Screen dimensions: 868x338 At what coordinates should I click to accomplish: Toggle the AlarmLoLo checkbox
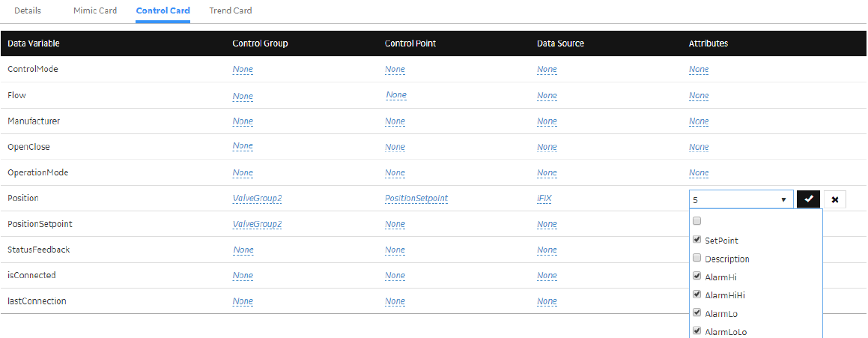(x=697, y=331)
